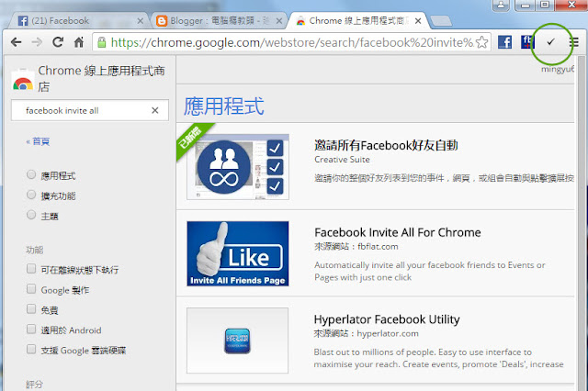Enable the 免費 checkbox
The height and width of the screenshot is (391, 588).
(31, 309)
